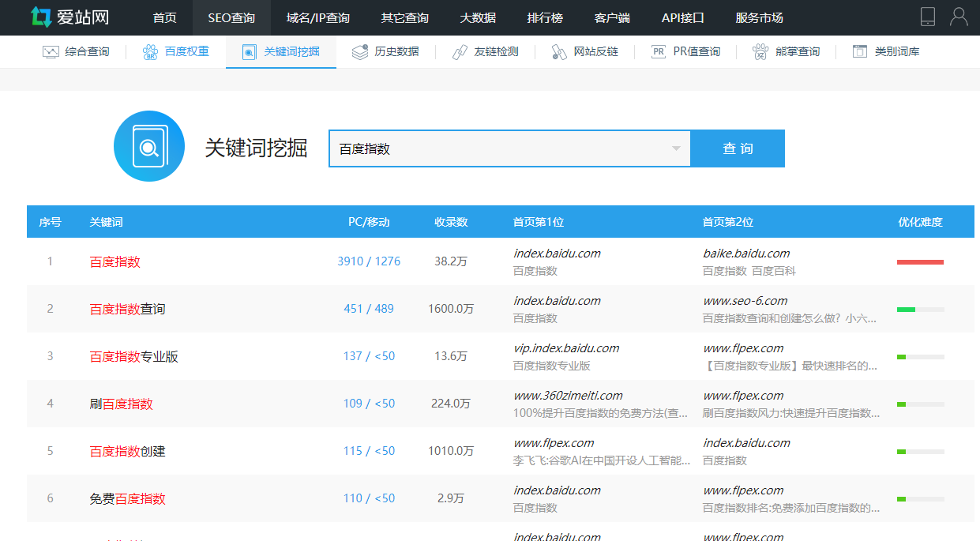The height and width of the screenshot is (541, 980).
Task: Click the 历史数据 stack icon
Action: point(360,52)
